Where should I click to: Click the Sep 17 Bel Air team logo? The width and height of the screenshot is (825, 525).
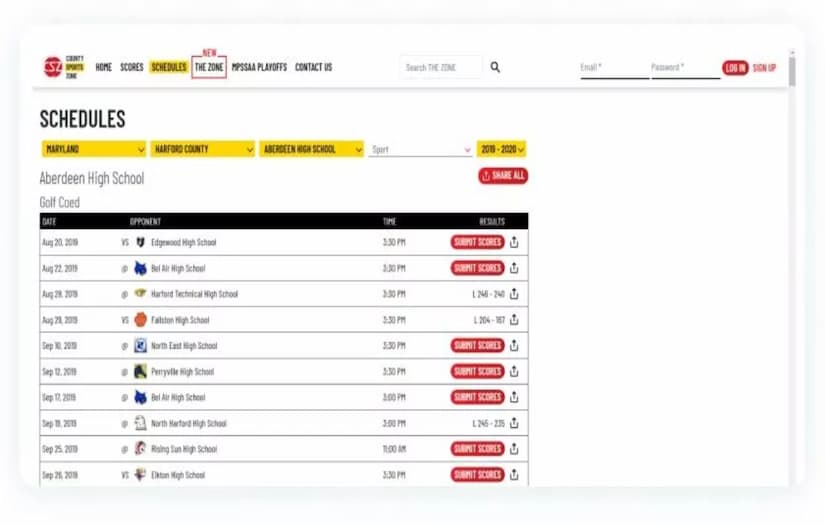tap(140, 397)
